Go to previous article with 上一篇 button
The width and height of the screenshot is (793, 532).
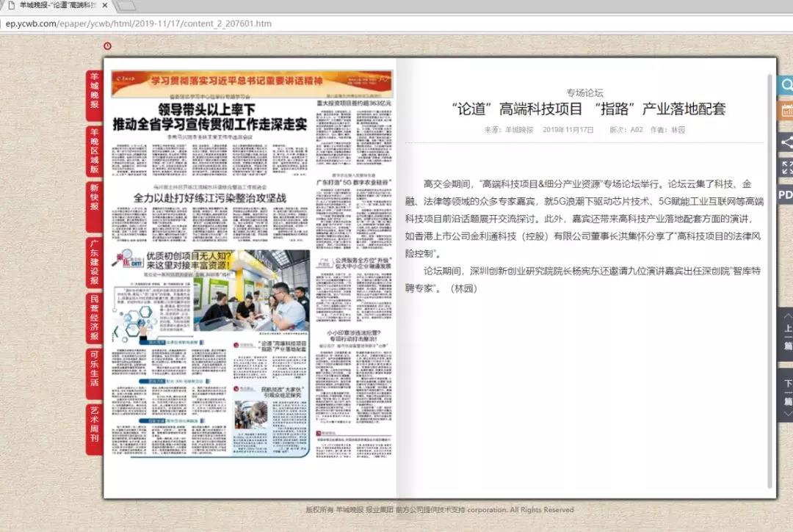click(786, 333)
